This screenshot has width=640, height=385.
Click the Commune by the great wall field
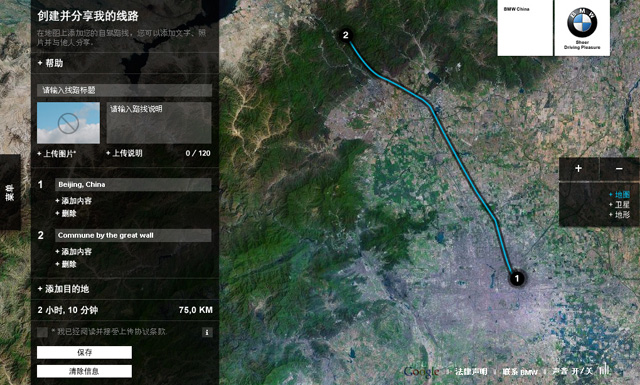(x=133, y=235)
